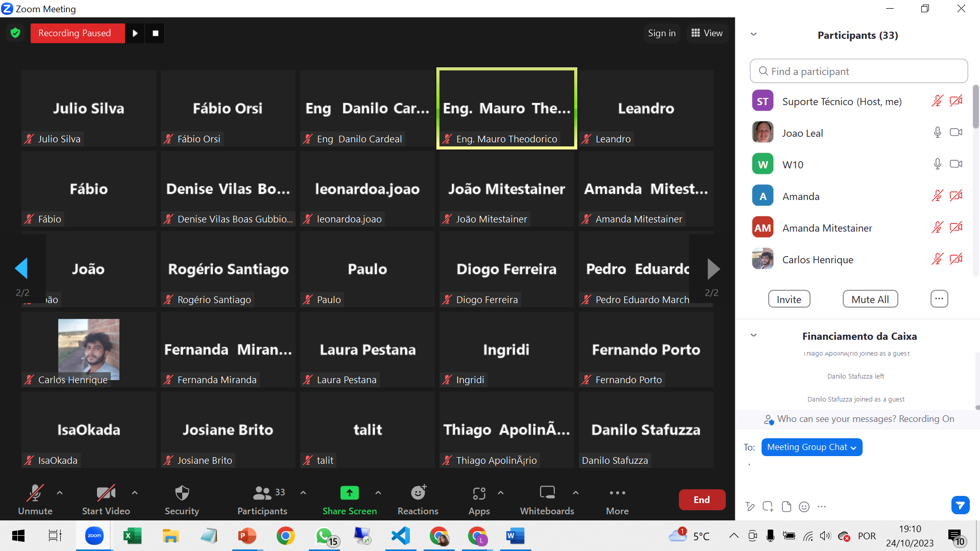Screen dimensions: 980x551
Task: Select Joao Leal in participants list
Action: 859,133
